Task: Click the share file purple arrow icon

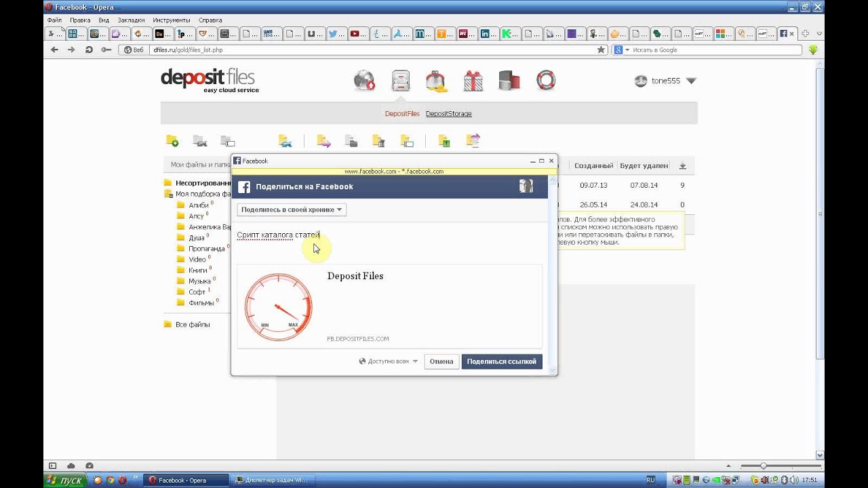Action: coord(473,140)
